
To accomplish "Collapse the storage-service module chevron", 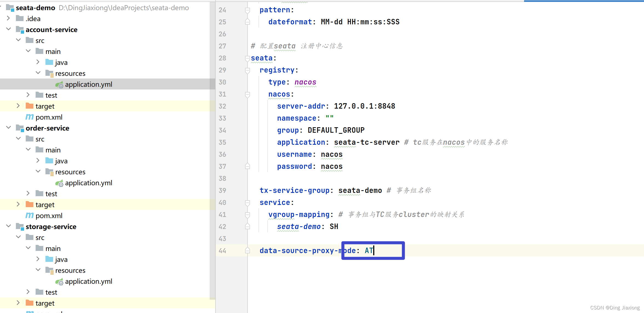I will click(8, 226).
